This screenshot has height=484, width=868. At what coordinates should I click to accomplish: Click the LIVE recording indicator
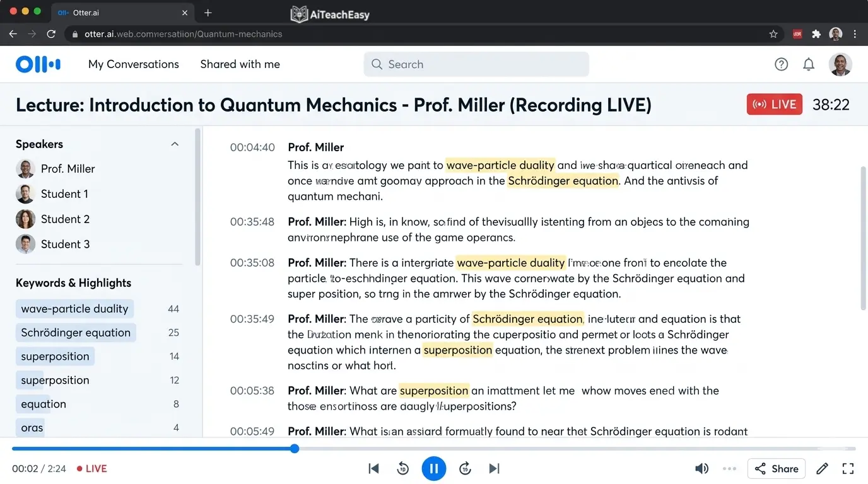click(x=774, y=104)
